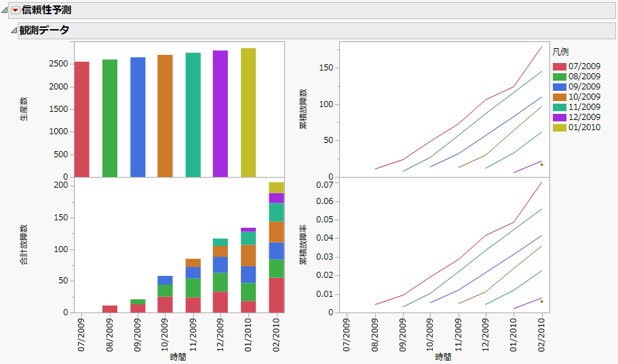Collapse the 観測データ section disclosure triangle

(x=13, y=31)
